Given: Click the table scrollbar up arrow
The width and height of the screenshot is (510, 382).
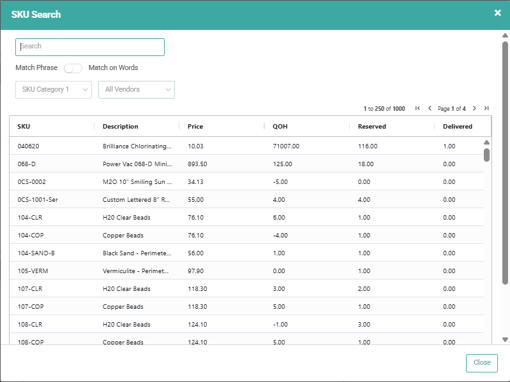Looking at the screenshot, I should 487,142.
